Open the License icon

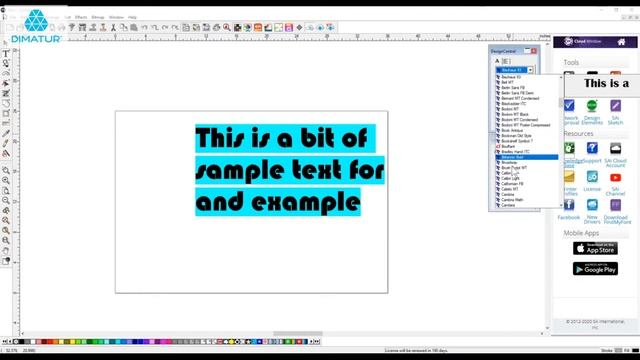(x=592, y=177)
